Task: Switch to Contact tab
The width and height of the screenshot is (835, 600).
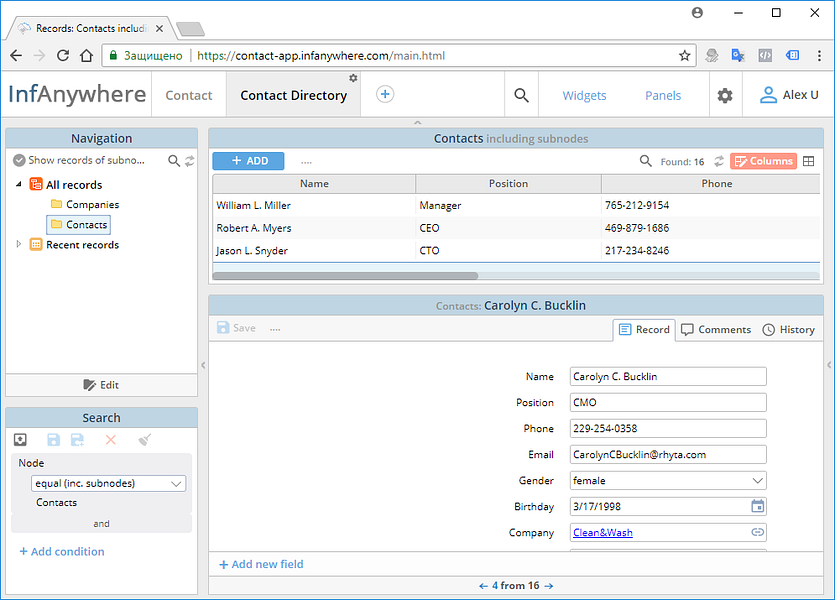Action: [x=189, y=95]
